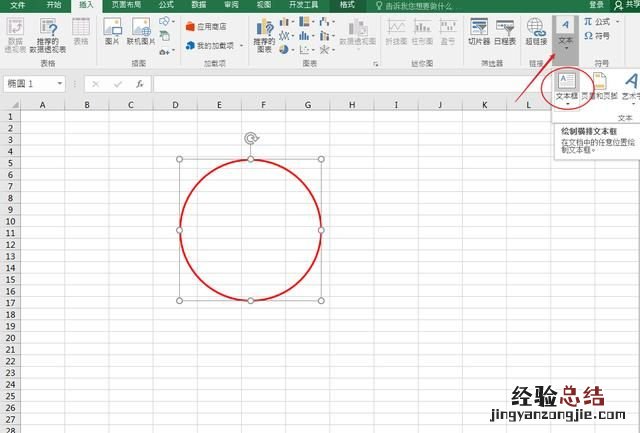Expand the 文本框 dropdown arrow
The width and height of the screenshot is (640, 433).
tap(567, 104)
